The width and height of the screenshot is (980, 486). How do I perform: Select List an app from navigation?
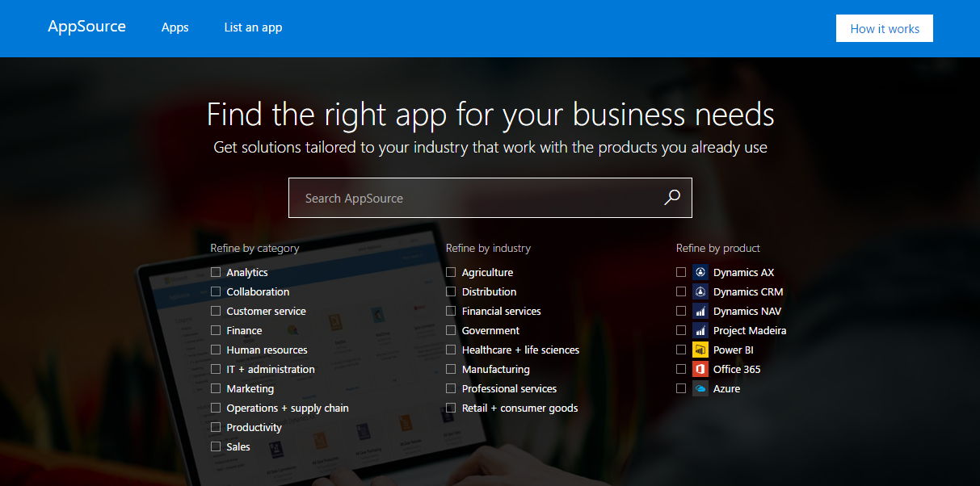point(253,27)
